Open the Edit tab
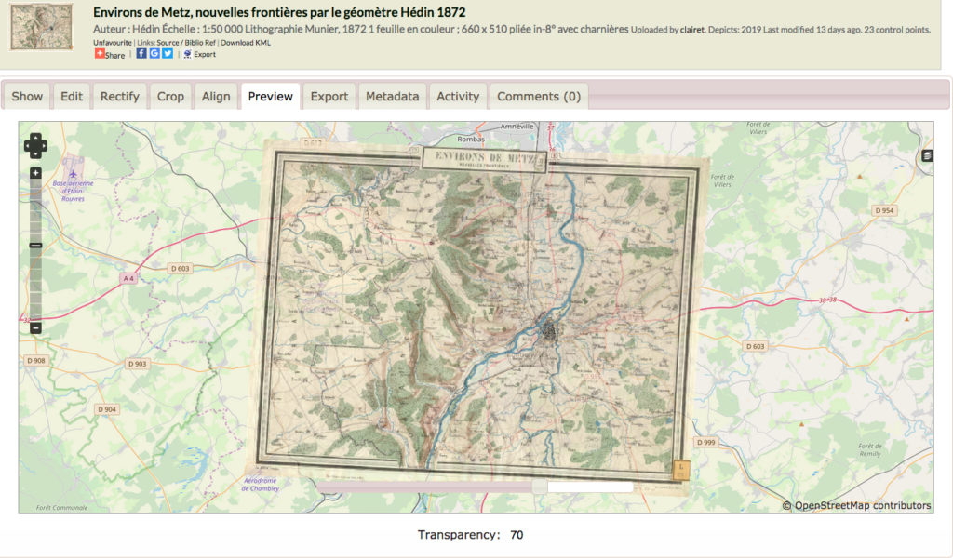The width and height of the screenshot is (953, 560). pos(72,97)
